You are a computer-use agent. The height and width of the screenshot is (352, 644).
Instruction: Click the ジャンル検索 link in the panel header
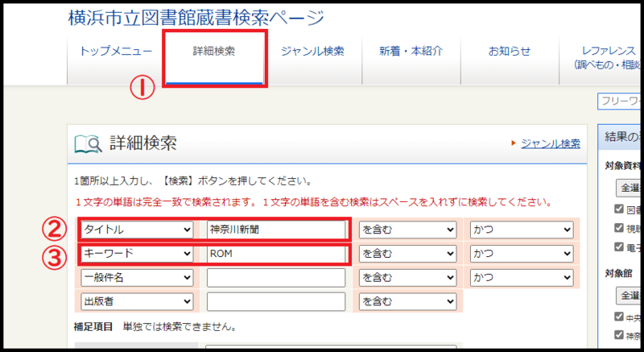pyautogui.click(x=550, y=143)
